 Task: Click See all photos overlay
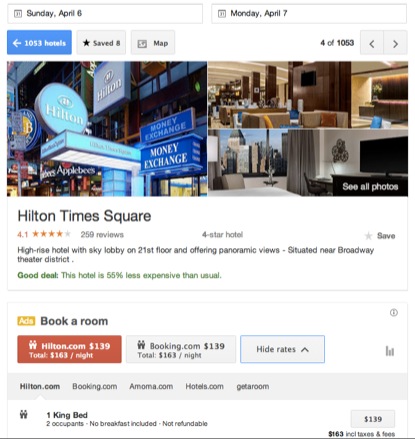point(370,187)
